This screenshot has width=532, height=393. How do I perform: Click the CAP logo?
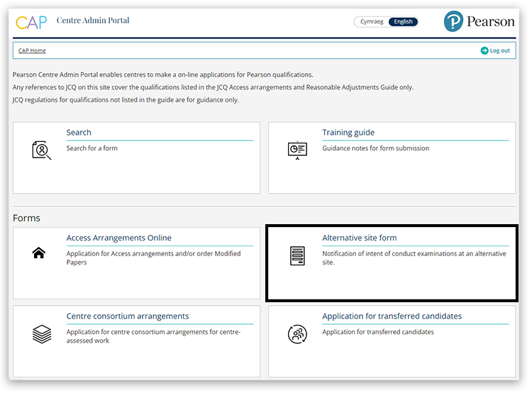coord(31,22)
